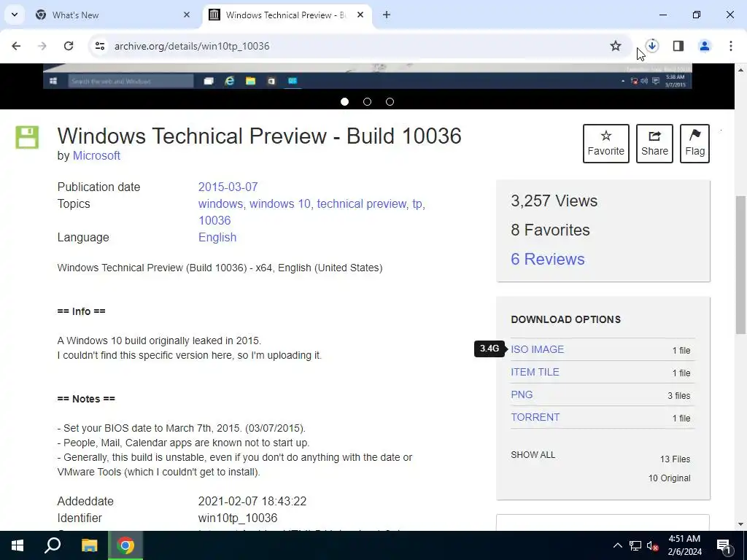Switch to the What's New tab

[113, 15]
